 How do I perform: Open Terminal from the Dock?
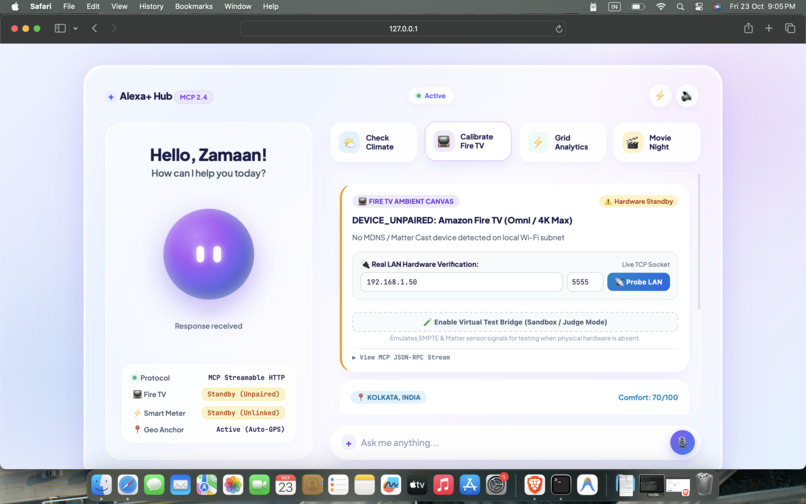click(x=561, y=484)
